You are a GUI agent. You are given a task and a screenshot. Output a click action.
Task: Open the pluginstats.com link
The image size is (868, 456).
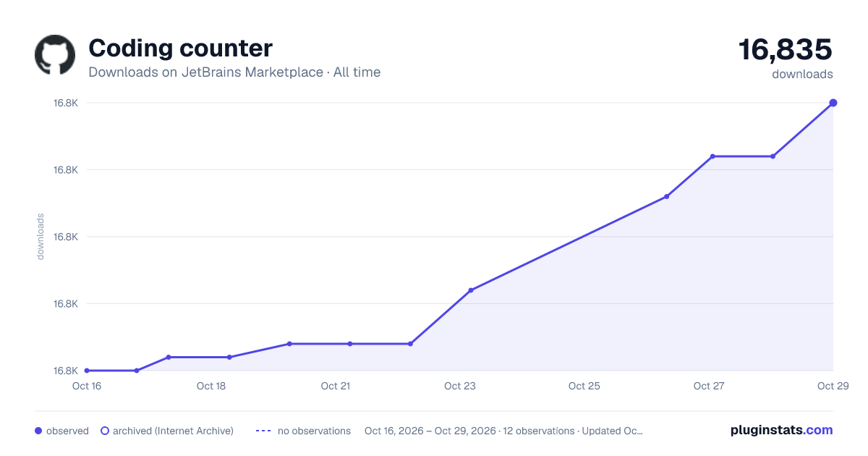point(782,430)
